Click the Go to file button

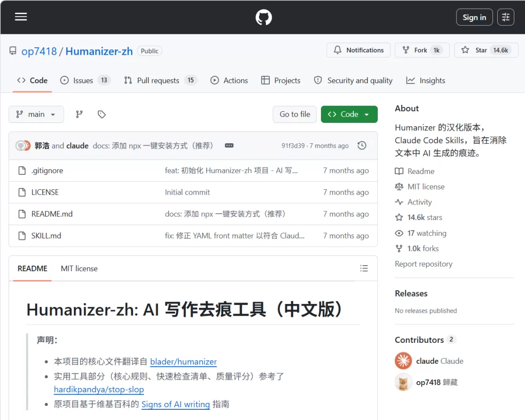(x=295, y=115)
